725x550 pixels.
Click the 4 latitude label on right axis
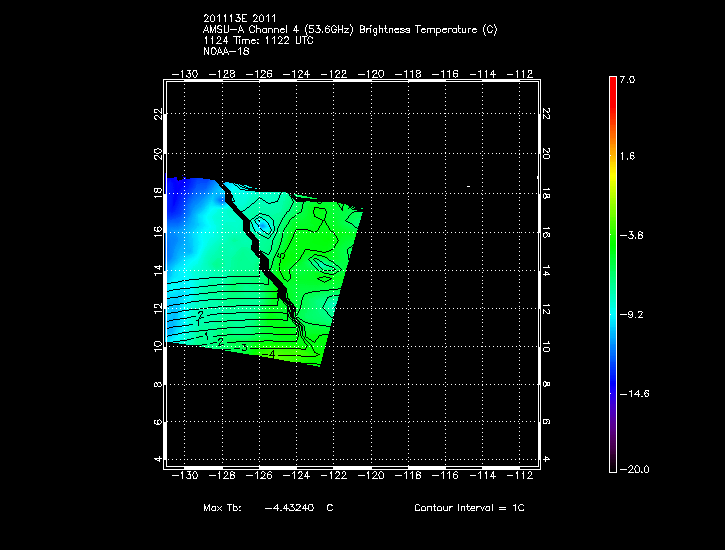(x=545, y=460)
